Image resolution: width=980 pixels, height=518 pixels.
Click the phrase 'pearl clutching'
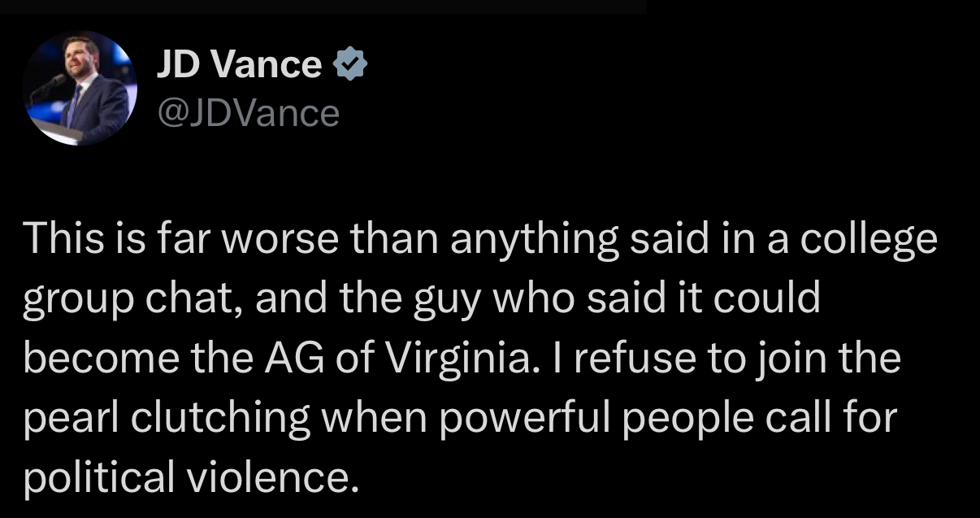[x=167, y=419]
